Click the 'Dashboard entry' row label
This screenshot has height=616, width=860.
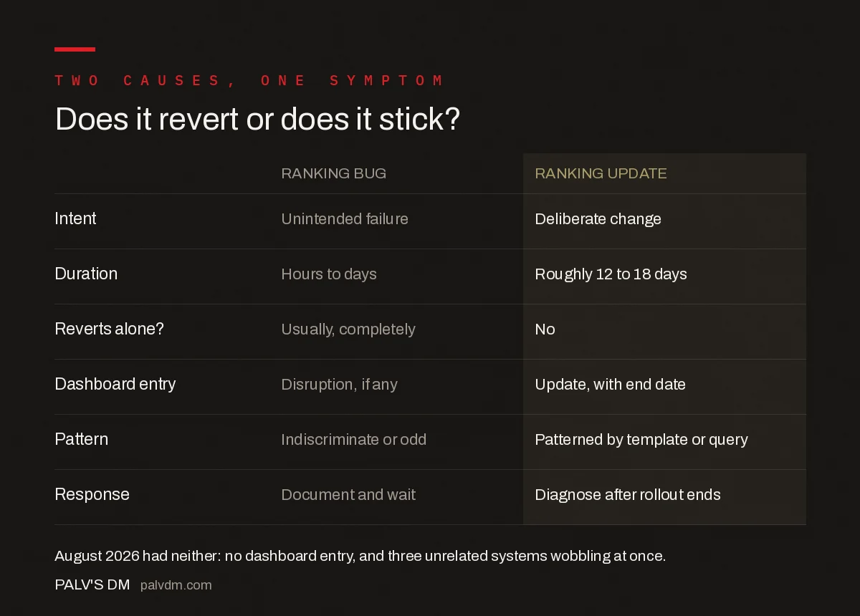(x=115, y=384)
